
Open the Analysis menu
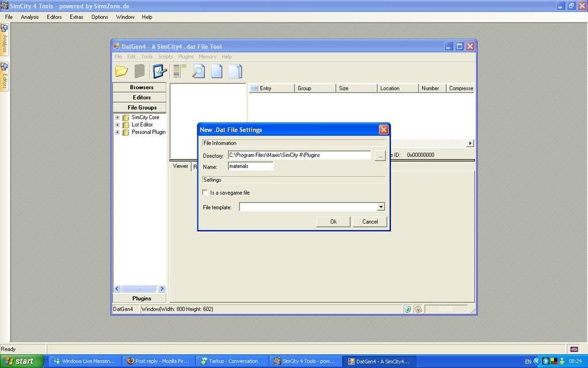click(x=30, y=17)
